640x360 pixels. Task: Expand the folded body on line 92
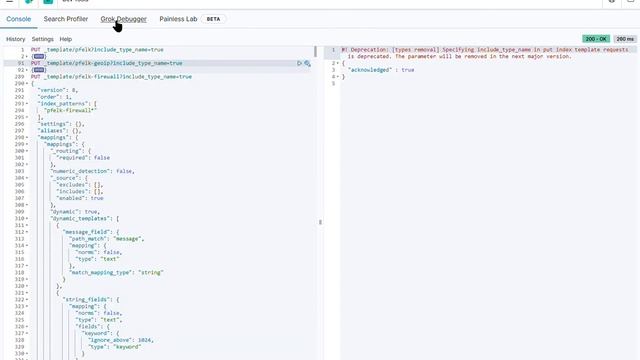[27, 70]
